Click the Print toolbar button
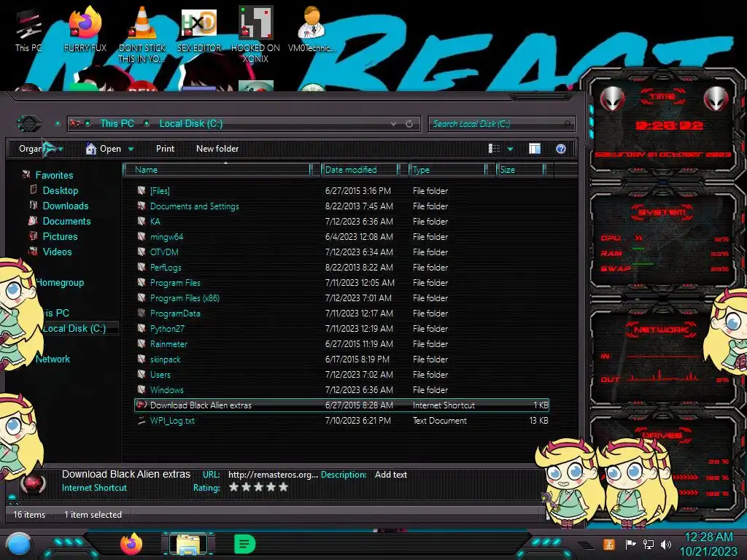The height and width of the screenshot is (560, 747). [x=165, y=149]
